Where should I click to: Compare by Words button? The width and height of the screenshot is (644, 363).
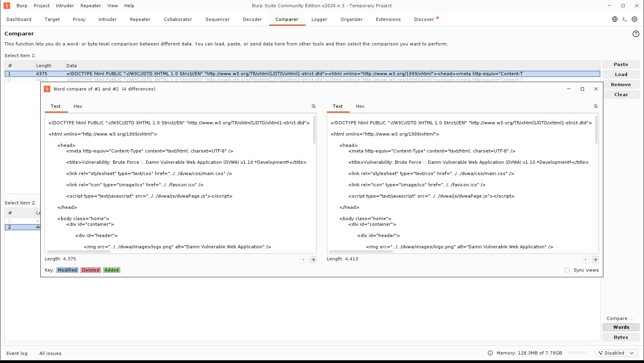tap(621, 327)
